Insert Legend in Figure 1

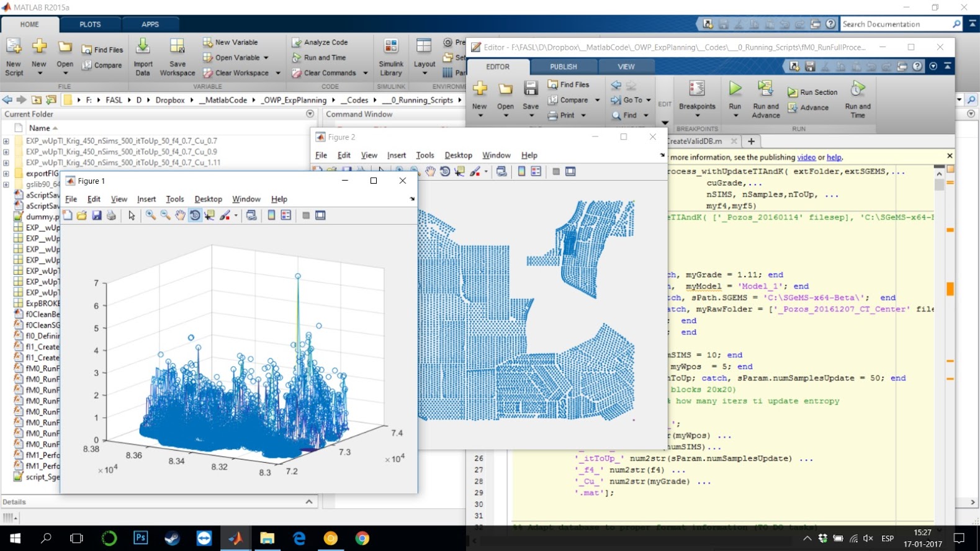tap(286, 215)
